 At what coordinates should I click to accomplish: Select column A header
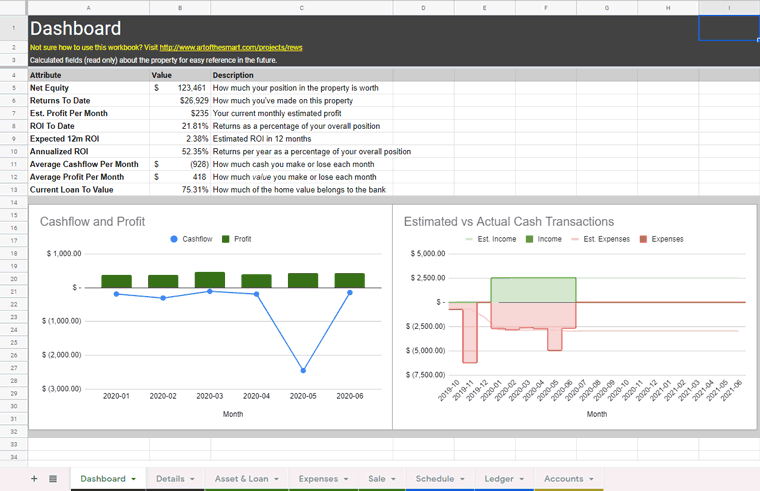89,8
